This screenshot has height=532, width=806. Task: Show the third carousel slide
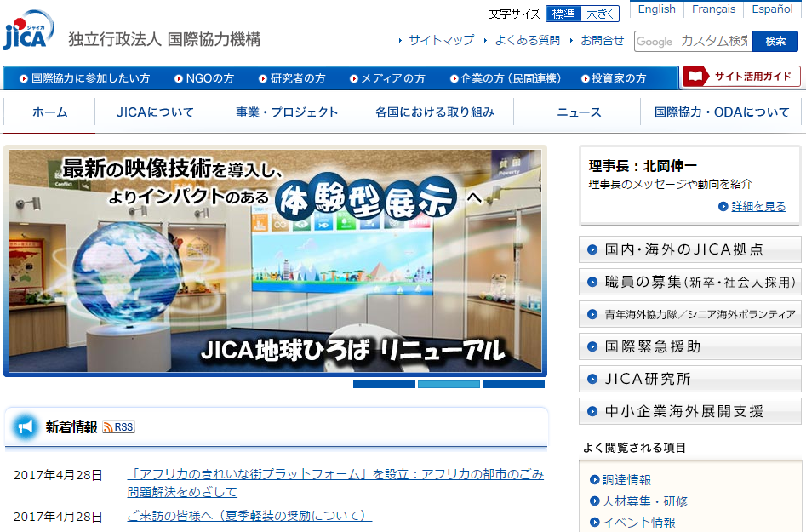pyautogui.click(x=513, y=385)
